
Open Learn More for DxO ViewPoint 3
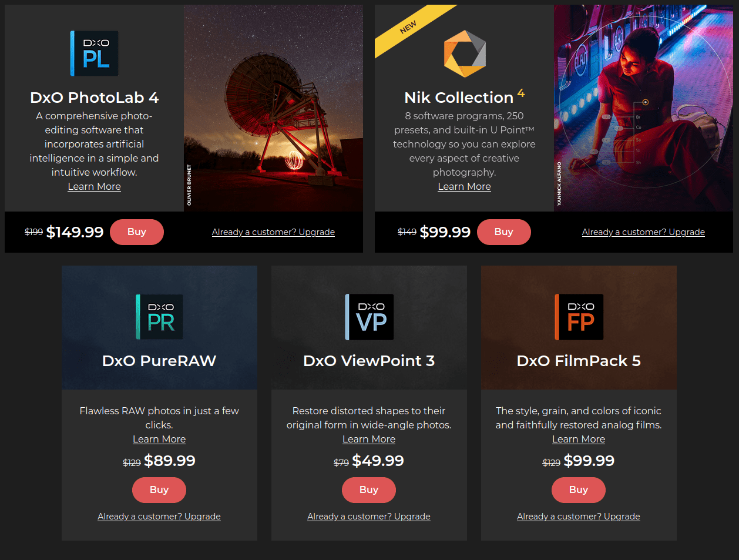click(x=369, y=439)
